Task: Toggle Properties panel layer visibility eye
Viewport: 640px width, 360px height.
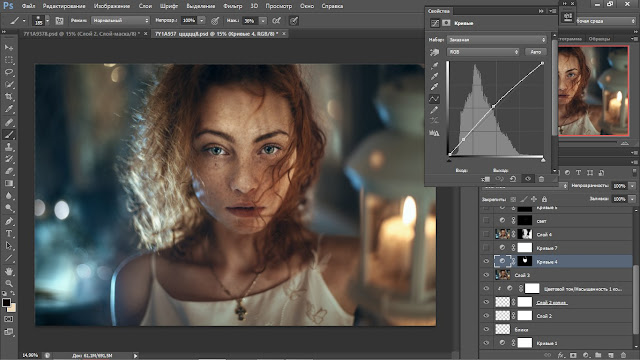Action: click(x=528, y=179)
